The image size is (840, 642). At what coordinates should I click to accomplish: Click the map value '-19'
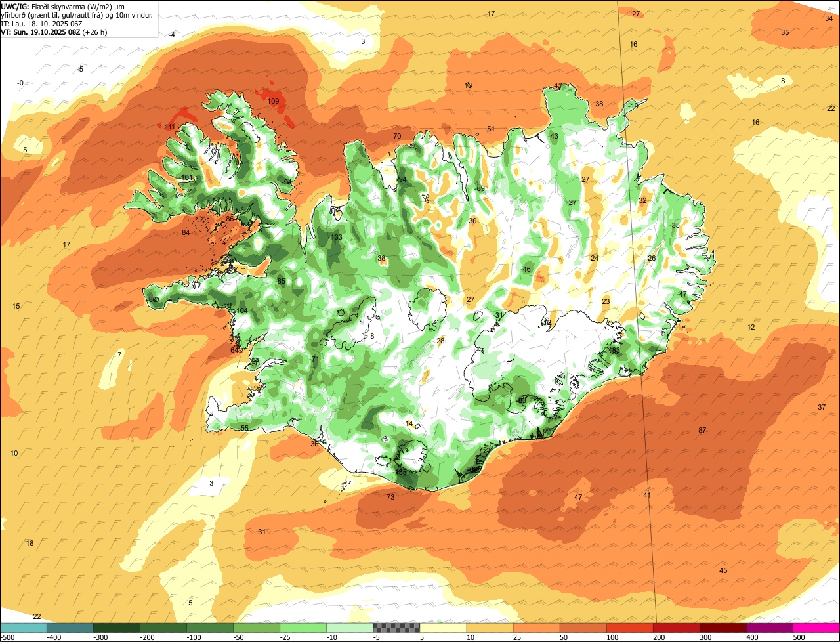point(633,106)
